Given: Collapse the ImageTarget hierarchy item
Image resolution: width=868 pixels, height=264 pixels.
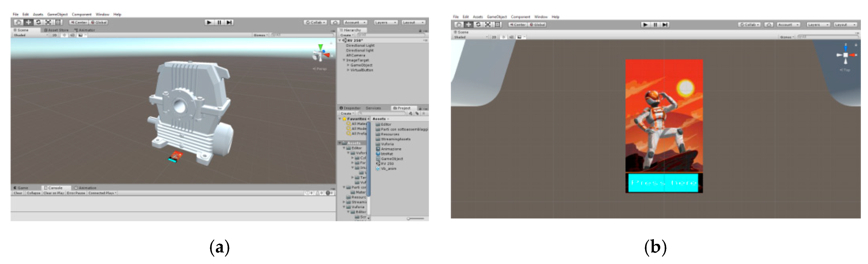Looking at the screenshot, I should click(344, 60).
